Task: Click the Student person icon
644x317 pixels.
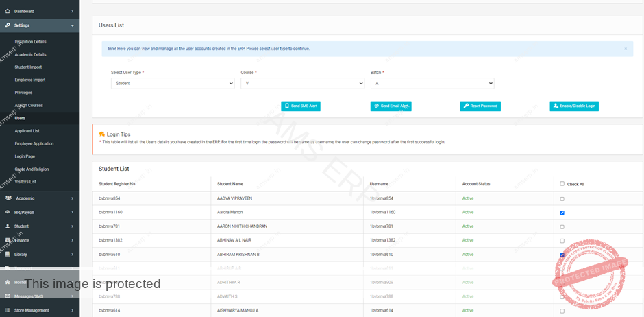Action: [x=8, y=226]
